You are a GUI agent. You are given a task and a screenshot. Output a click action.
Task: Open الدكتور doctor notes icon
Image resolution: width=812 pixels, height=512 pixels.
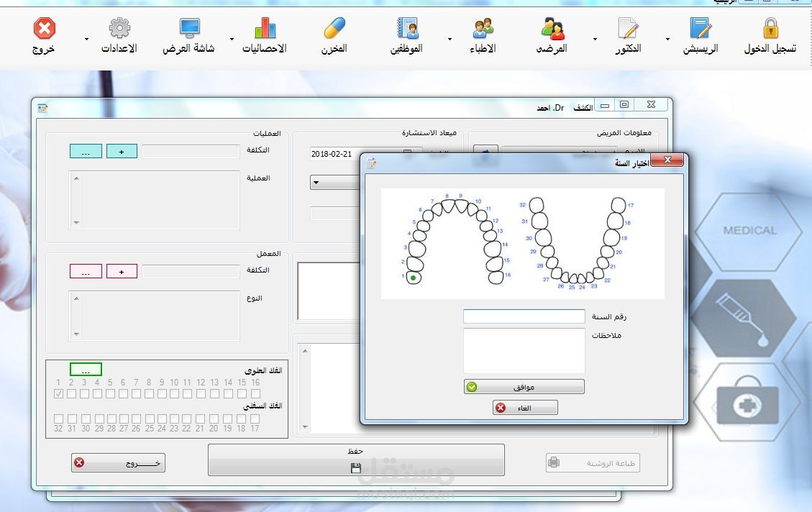pos(628,28)
